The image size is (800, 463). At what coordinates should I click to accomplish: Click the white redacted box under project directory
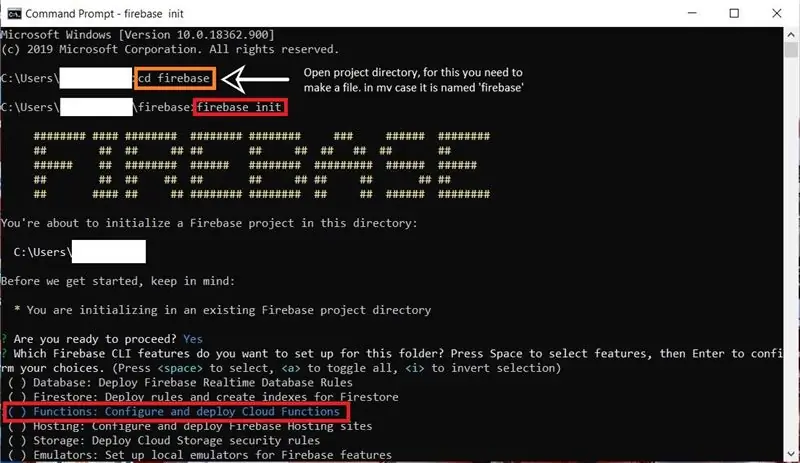pos(109,252)
